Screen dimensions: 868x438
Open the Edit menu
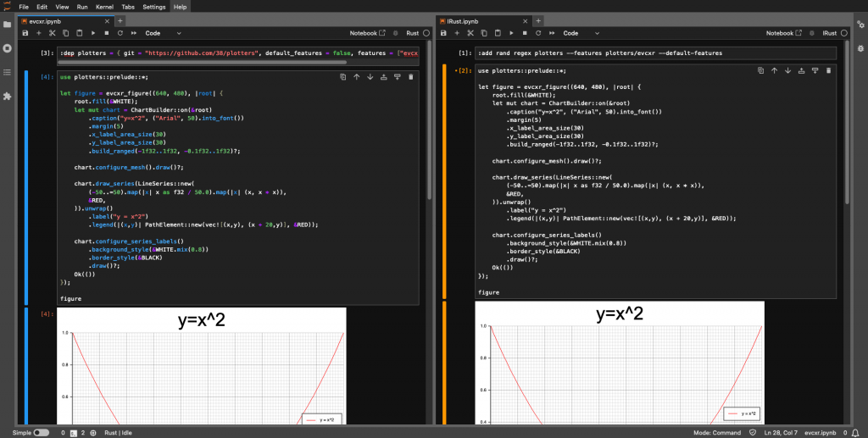[x=42, y=7]
